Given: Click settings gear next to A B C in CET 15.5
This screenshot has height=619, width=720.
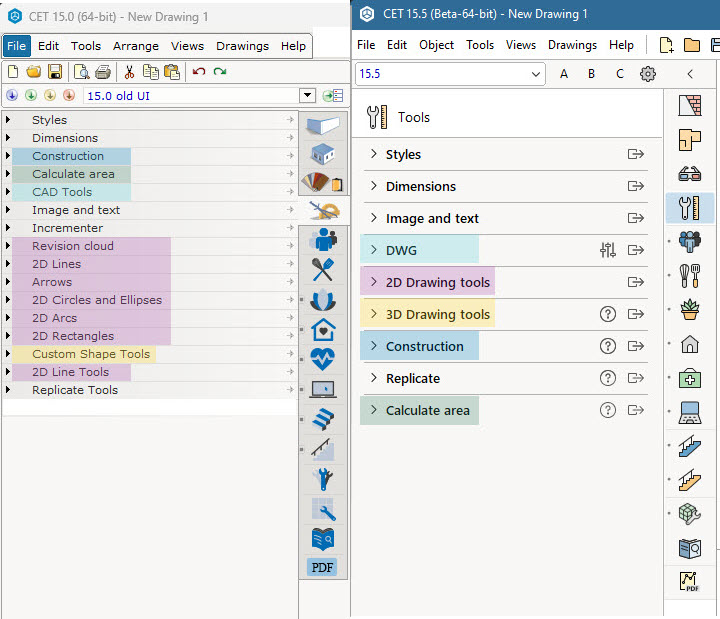Looking at the screenshot, I should (x=648, y=74).
